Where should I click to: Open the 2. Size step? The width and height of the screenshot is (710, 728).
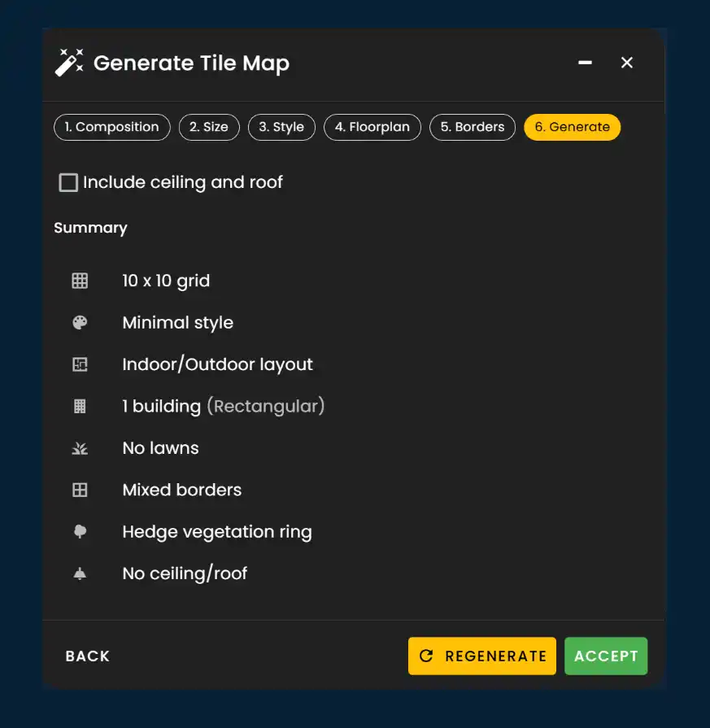[x=209, y=127]
